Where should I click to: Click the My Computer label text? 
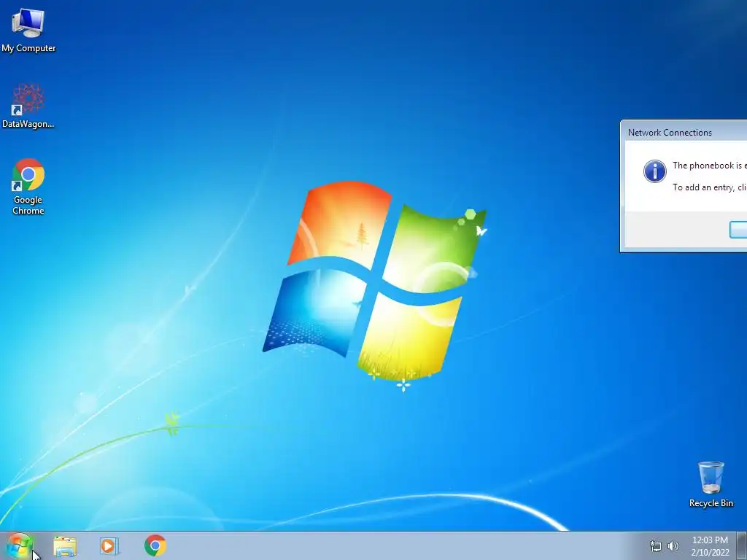pos(28,48)
